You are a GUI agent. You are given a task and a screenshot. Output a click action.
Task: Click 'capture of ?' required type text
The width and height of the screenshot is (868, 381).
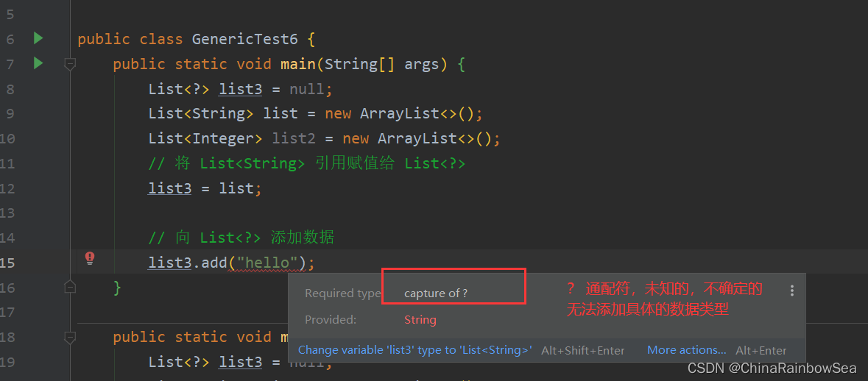pos(436,293)
